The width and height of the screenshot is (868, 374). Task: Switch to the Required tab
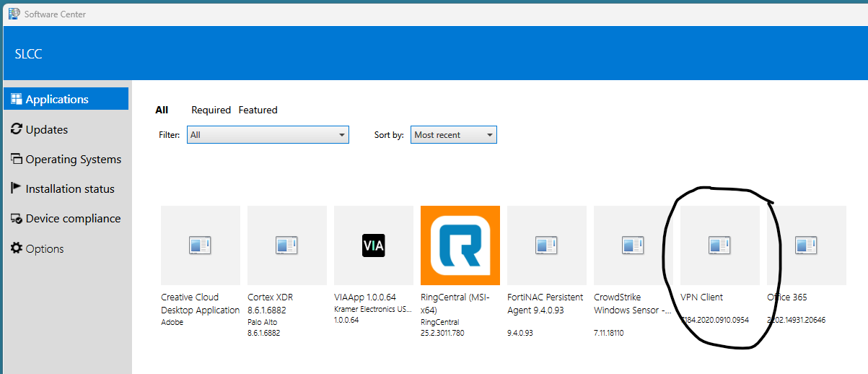tap(211, 110)
